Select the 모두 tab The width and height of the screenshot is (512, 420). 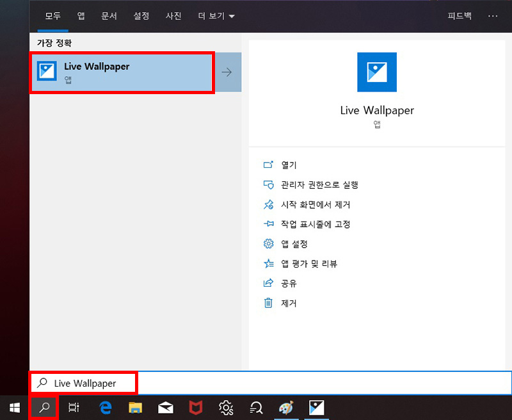(53, 15)
